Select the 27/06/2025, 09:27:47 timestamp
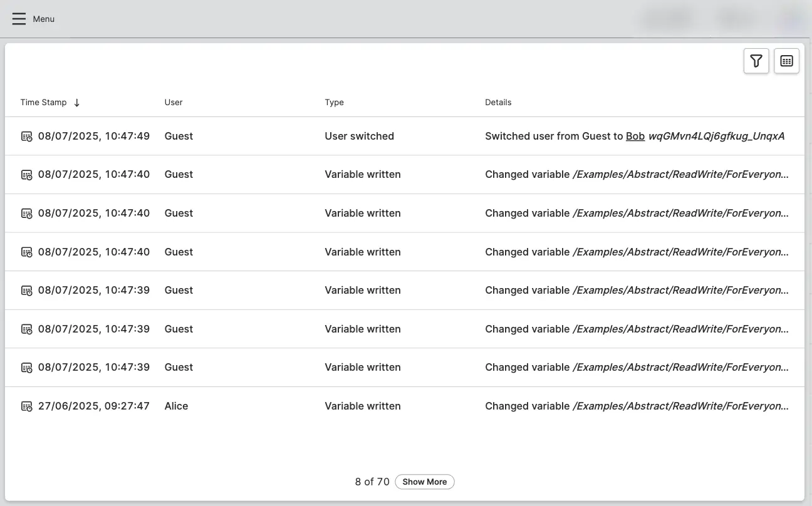 click(94, 406)
